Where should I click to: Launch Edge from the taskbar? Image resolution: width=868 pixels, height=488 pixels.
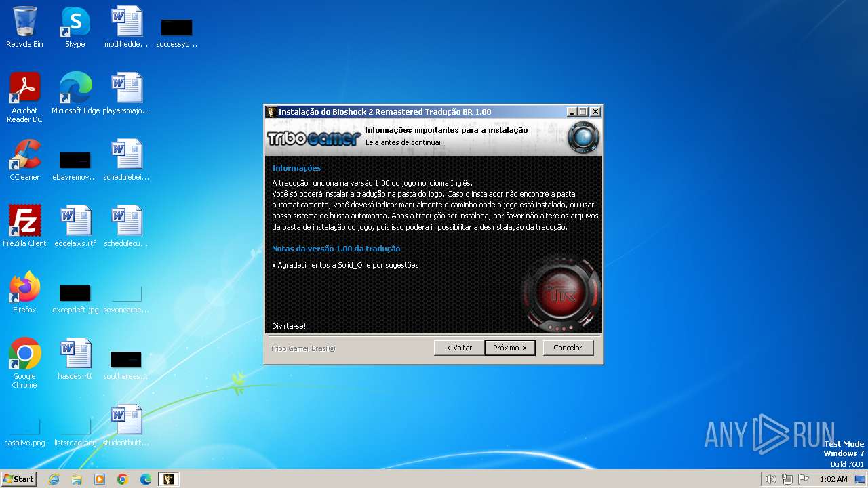coord(146,479)
